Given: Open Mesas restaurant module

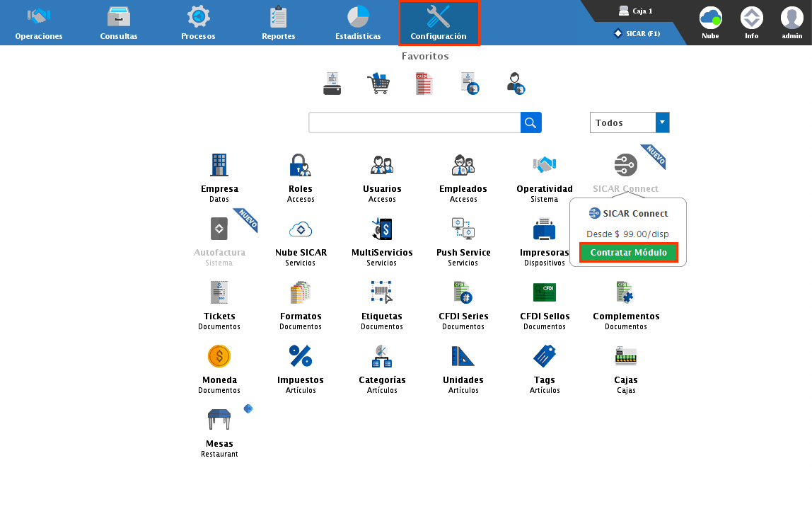Looking at the screenshot, I should tap(219, 421).
